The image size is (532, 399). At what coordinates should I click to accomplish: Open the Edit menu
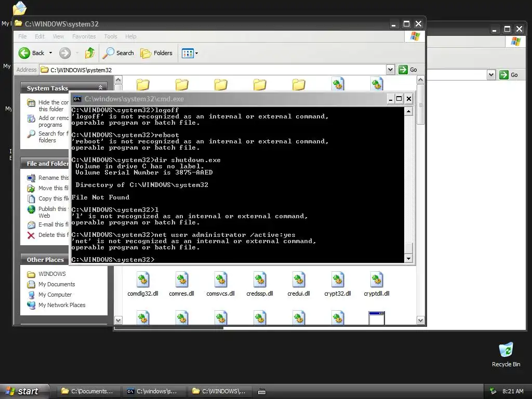[39, 36]
